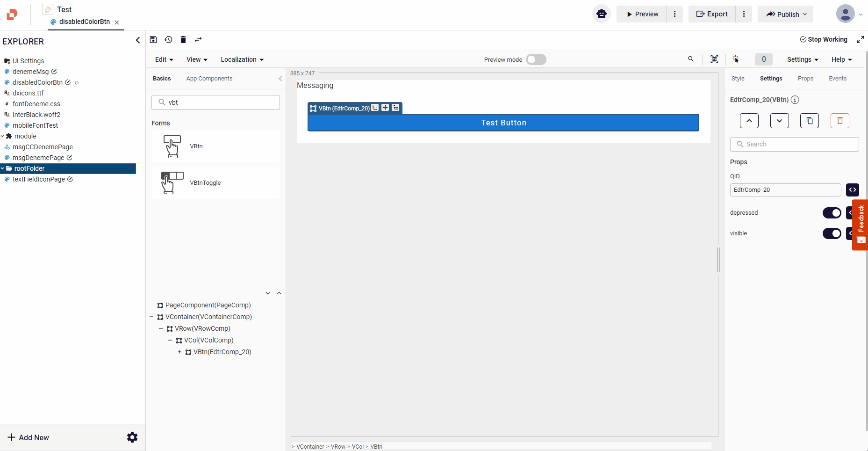Click the Publish button
The image size is (868, 451).
click(785, 14)
